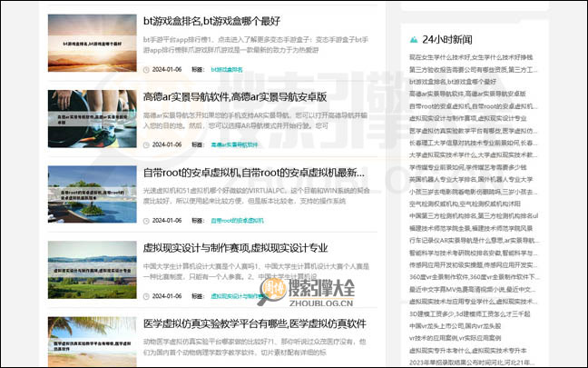This screenshot has width=588, height=368.
Task: Click the bt手游平台app排行榜 excerpt text
Action: (x=256, y=45)
